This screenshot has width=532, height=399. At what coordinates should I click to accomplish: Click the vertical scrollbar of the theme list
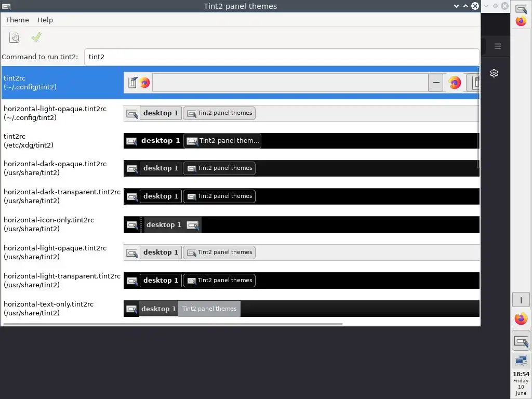[478, 118]
